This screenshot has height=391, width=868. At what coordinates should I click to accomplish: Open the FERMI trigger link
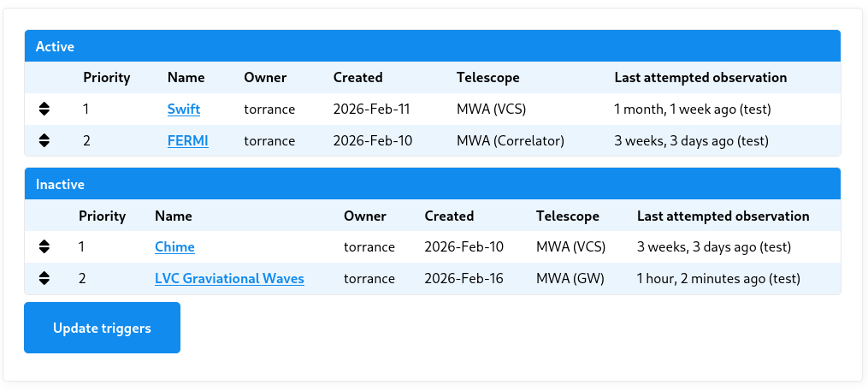(187, 140)
